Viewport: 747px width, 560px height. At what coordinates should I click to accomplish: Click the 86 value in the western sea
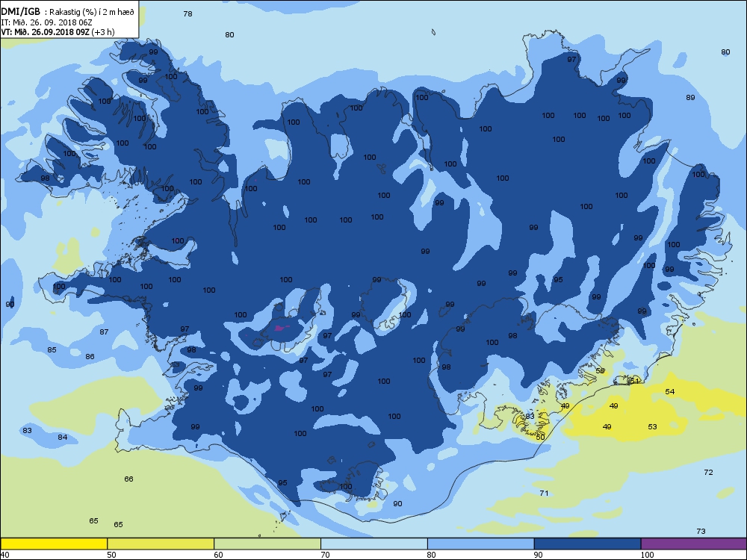(90, 356)
